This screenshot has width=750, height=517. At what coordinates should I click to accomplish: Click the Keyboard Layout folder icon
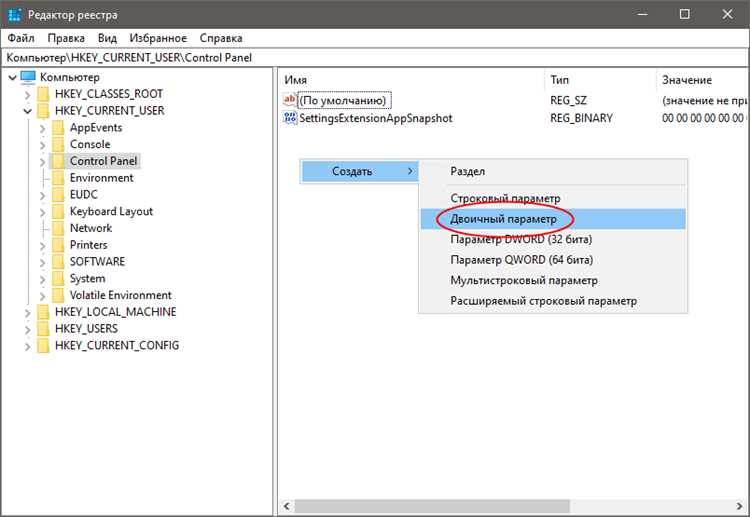pyautogui.click(x=58, y=211)
